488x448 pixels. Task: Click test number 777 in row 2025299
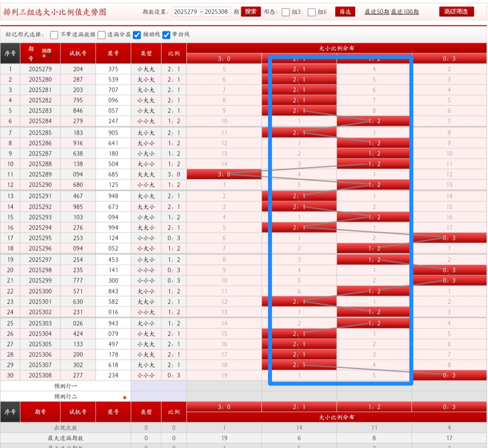78,280
